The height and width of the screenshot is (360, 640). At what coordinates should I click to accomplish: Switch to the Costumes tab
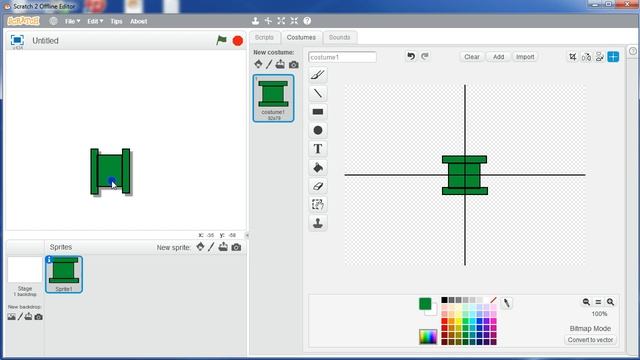tap(301, 37)
